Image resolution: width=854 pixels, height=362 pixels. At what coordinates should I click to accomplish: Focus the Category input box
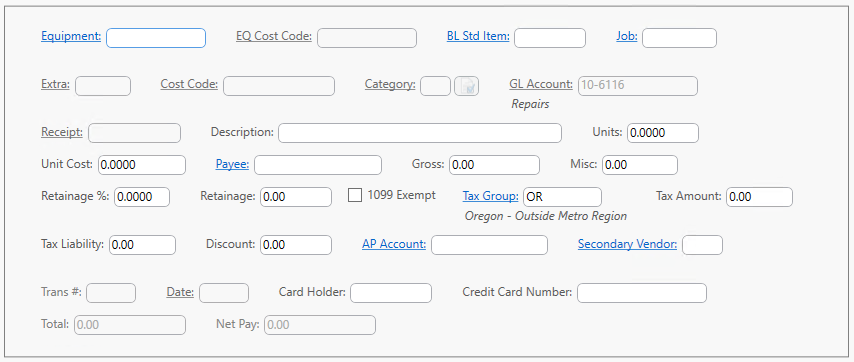click(x=436, y=86)
